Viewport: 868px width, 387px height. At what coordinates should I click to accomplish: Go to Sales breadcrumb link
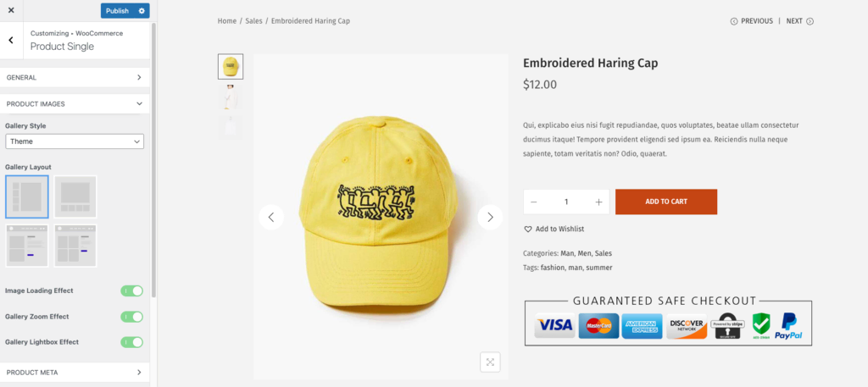(253, 21)
